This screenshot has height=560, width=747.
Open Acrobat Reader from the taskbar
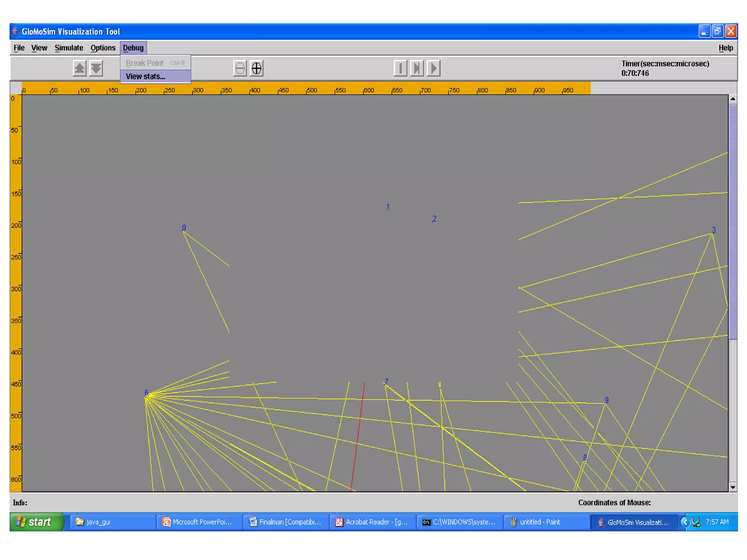[372, 522]
